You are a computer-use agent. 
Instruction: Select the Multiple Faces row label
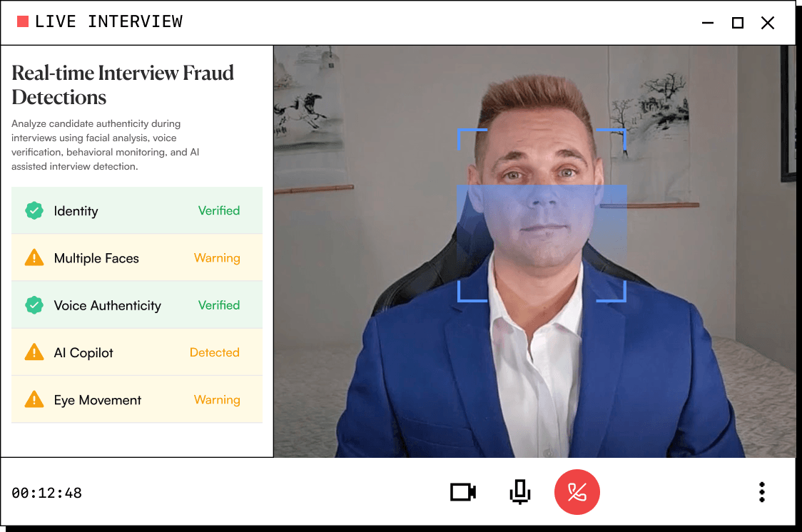[x=96, y=258]
